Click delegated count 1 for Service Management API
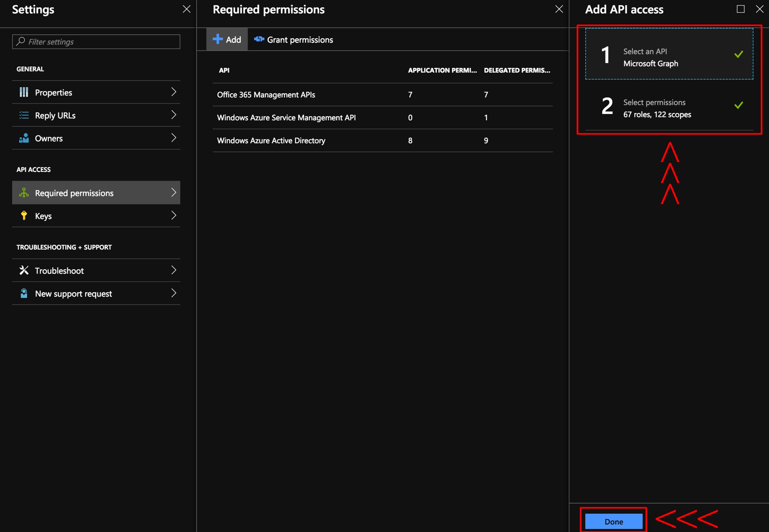The height and width of the screenshot is (532, 769). (486, 118)
